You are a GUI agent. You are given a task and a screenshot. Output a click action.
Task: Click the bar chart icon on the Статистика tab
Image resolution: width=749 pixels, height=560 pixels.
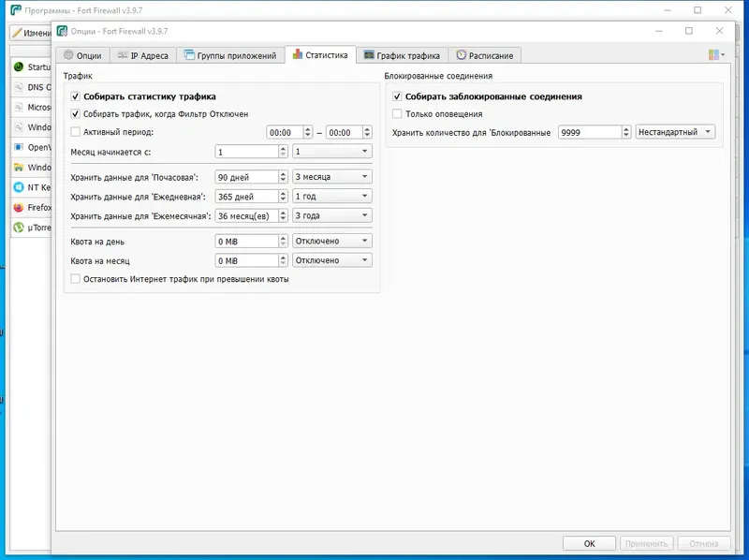[297, 54]
